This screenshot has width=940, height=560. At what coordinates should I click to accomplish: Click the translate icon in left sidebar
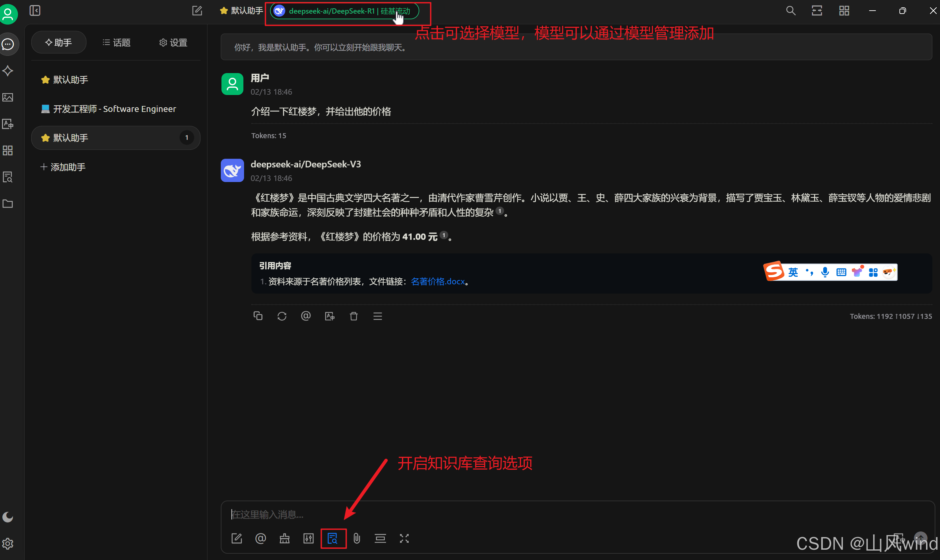[8, 124]
